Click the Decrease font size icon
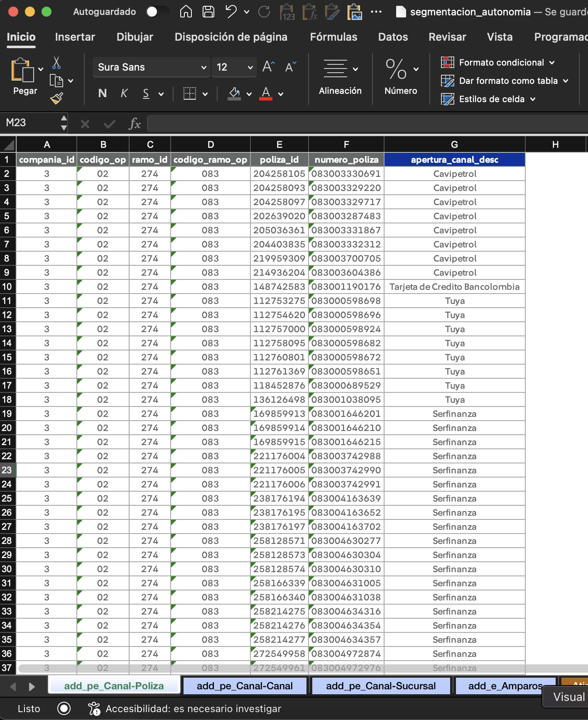 coord(291,67)
